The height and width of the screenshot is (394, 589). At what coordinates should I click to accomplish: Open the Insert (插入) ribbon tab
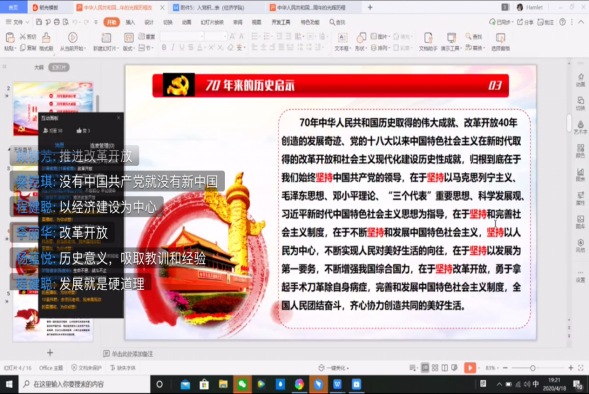pyautogui.click(x=130, y=22)
